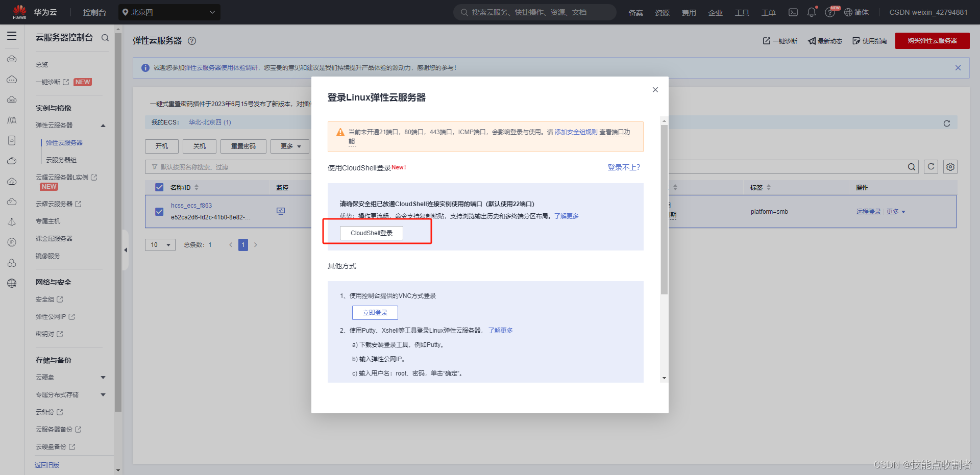
Task: Open 资源 in the top navigation
Action: [x=663, y=13]
